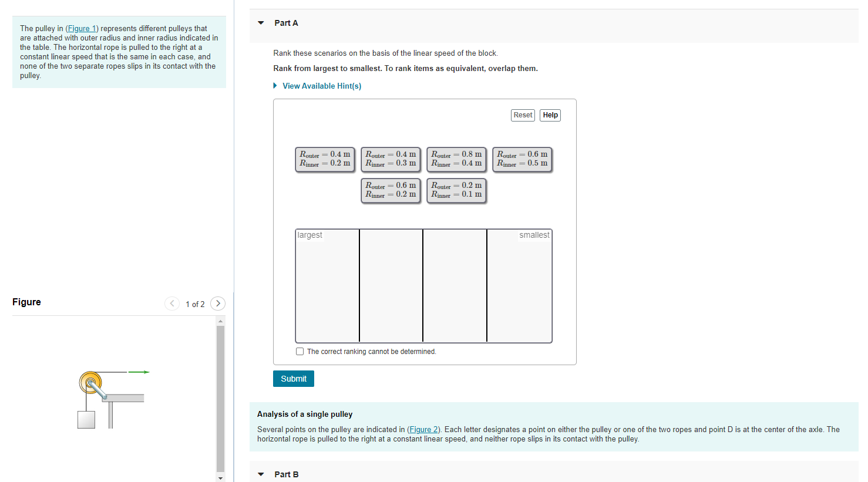This screenshot has width=868, height=482.
Task: Open the Help button
Action: (550, 115)
